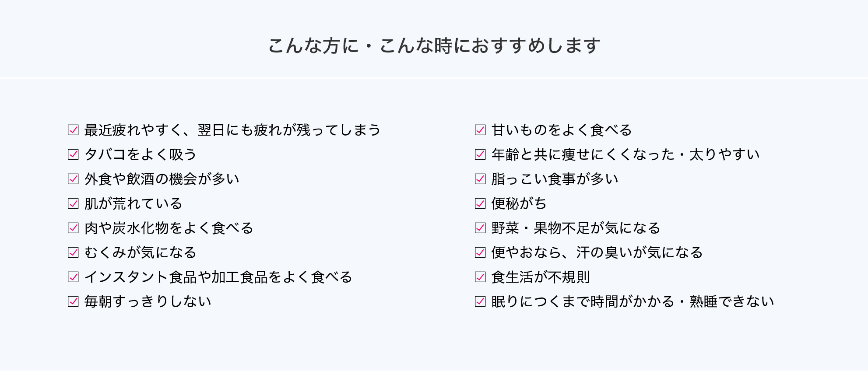Toggle checkbox for 肌が荒れている
868x371 pixels.
click(x=73, y=203)
